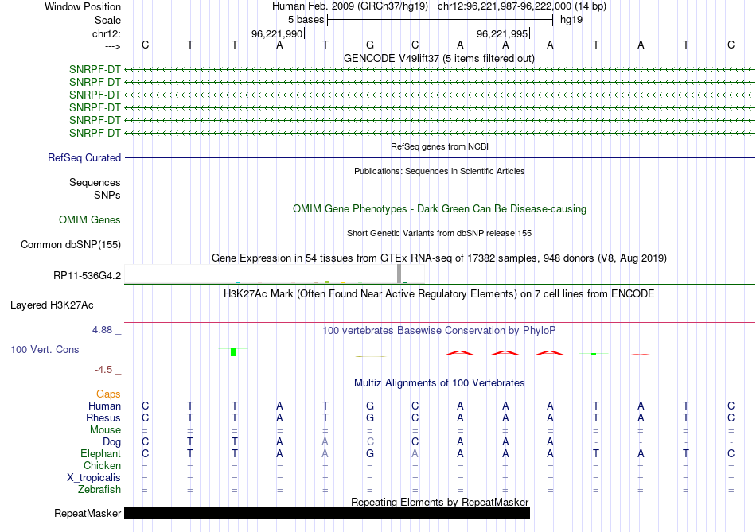Screen dimensions: 756x532
Task: Open the RP11-536G4.2 GTEx expression bar chart
Action: [275, 274]
